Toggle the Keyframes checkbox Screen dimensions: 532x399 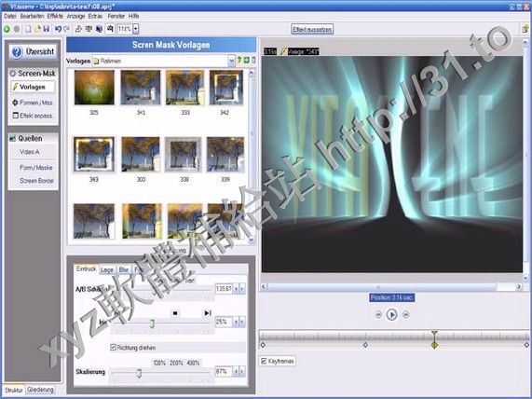(264, 361)
